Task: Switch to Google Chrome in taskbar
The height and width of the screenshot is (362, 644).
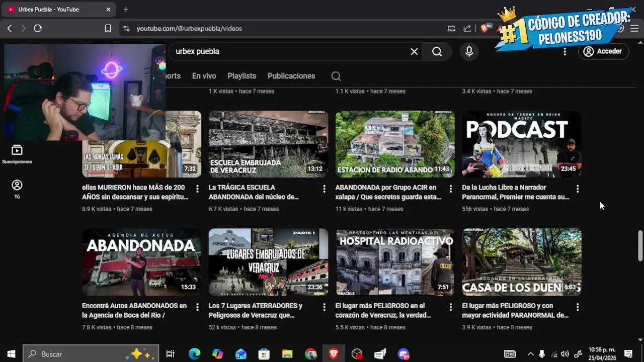Action: point(310,354)
